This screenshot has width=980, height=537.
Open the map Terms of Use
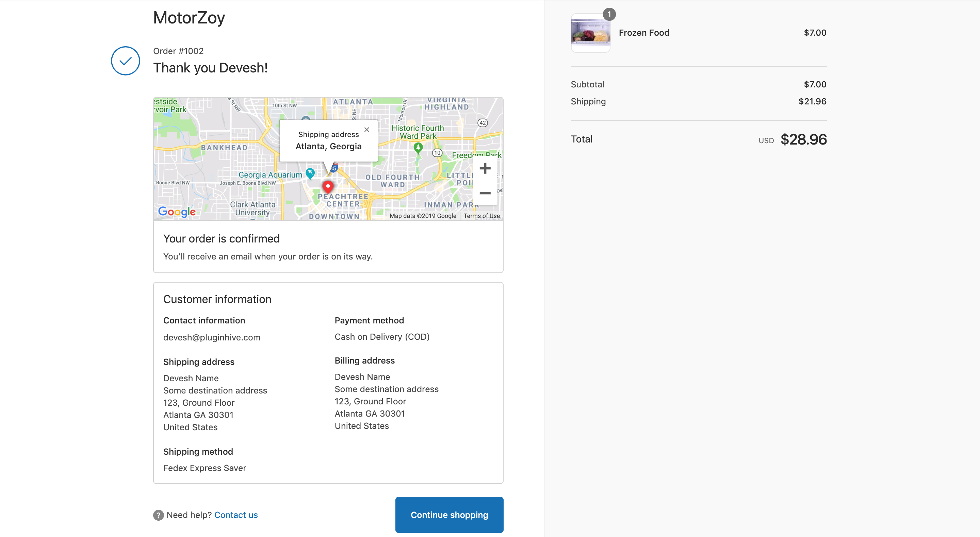(481, 216)
